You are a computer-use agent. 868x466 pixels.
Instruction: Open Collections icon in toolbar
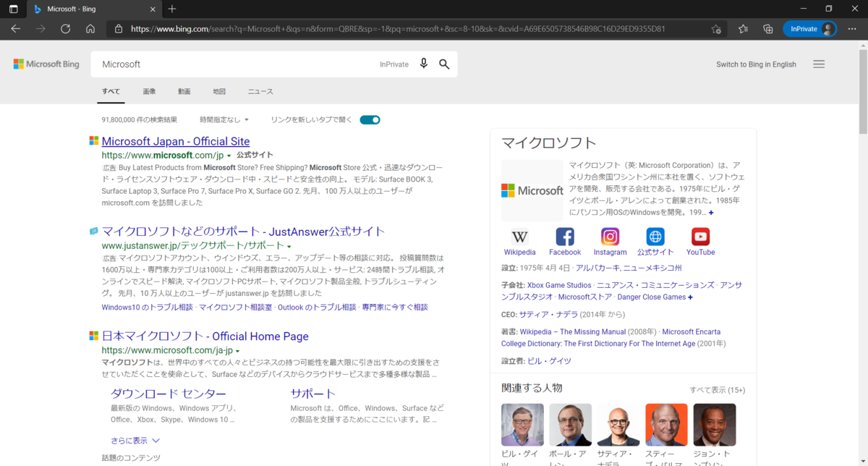click(x=768, y=29)
